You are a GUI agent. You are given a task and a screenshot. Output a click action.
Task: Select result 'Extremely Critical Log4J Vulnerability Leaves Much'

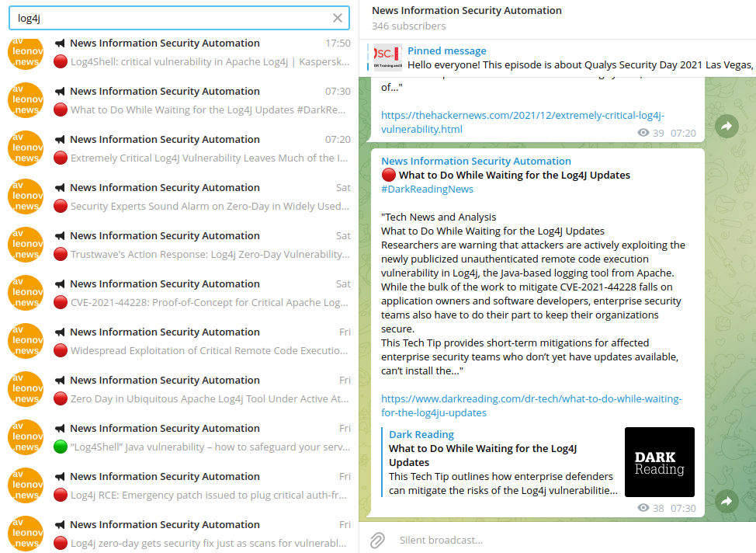179,148
